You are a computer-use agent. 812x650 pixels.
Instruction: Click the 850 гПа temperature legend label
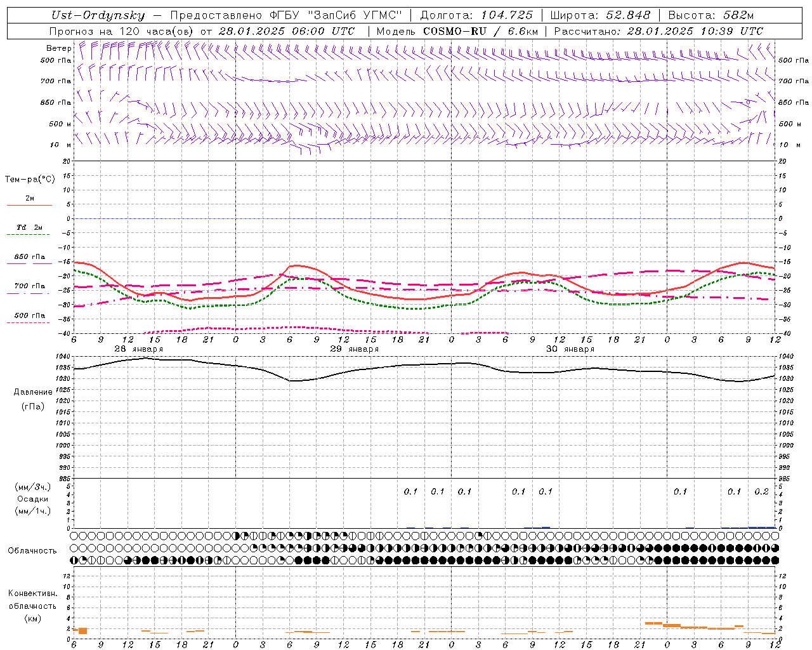point(30,257)
